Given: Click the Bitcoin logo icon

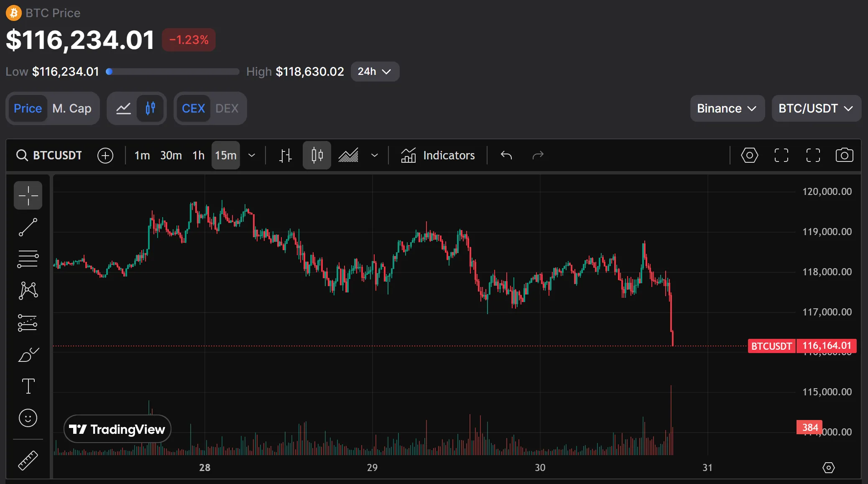Looking at the screenshot, I should tap(14, 13).
